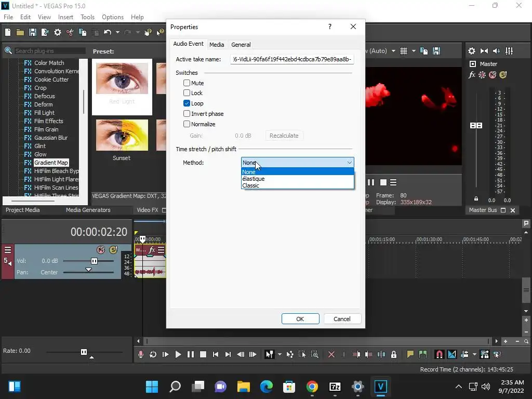Choose élastique stretch method
Viewport: 532px width, 399px height.
click(x=298, y=179)
